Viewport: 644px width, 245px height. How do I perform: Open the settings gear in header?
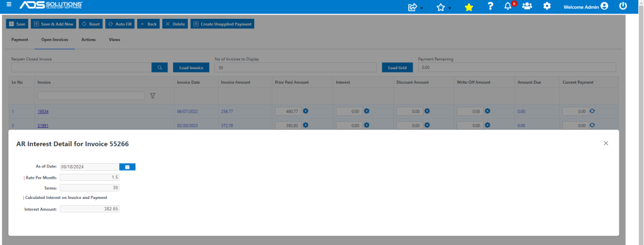tap(547, 6)
